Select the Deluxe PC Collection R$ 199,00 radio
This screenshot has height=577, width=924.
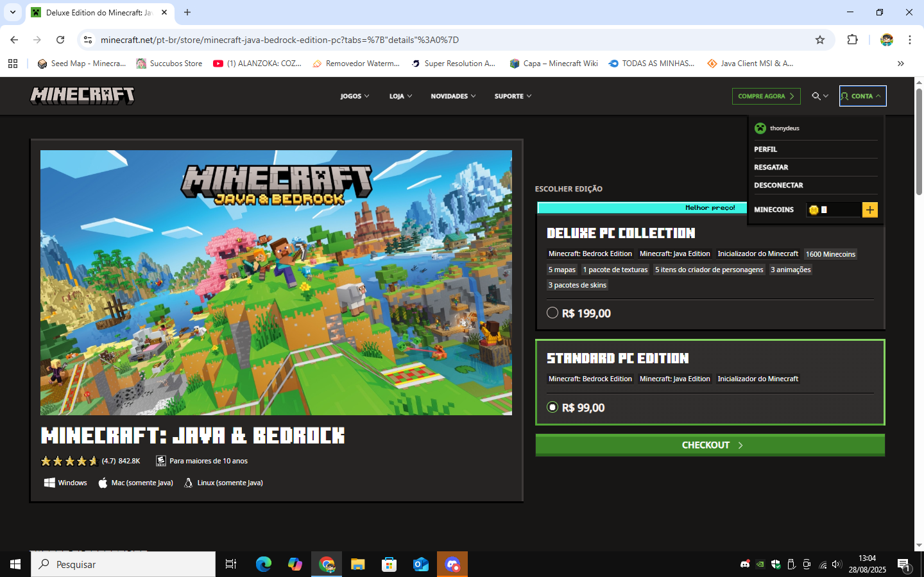click(552, 313)
